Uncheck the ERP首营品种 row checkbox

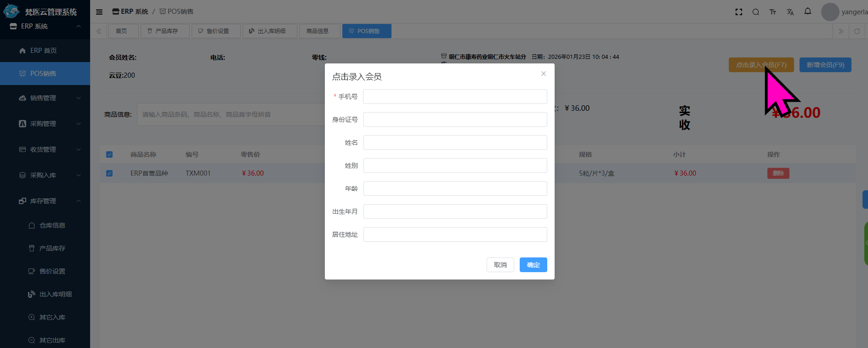tap(109, 173)
